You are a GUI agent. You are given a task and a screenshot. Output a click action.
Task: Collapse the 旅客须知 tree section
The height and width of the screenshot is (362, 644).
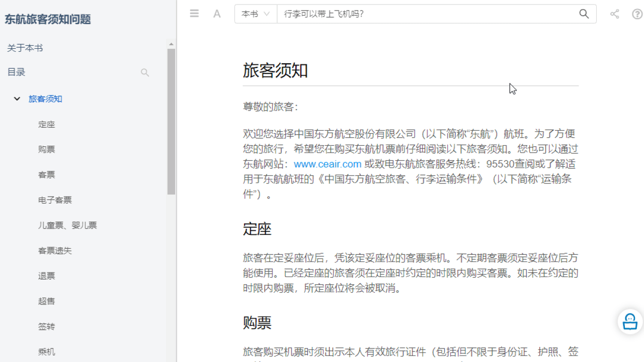[17, 99]
